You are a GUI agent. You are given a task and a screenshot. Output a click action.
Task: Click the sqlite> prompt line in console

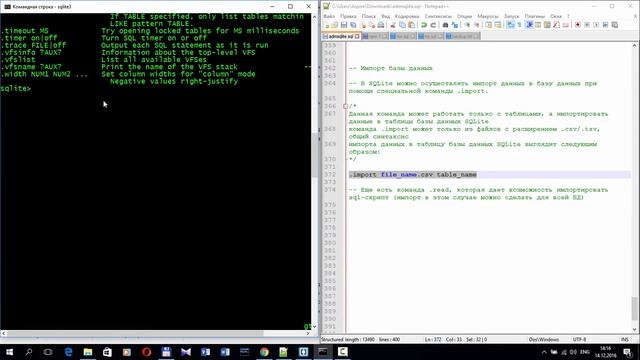[x=16, y=89]
